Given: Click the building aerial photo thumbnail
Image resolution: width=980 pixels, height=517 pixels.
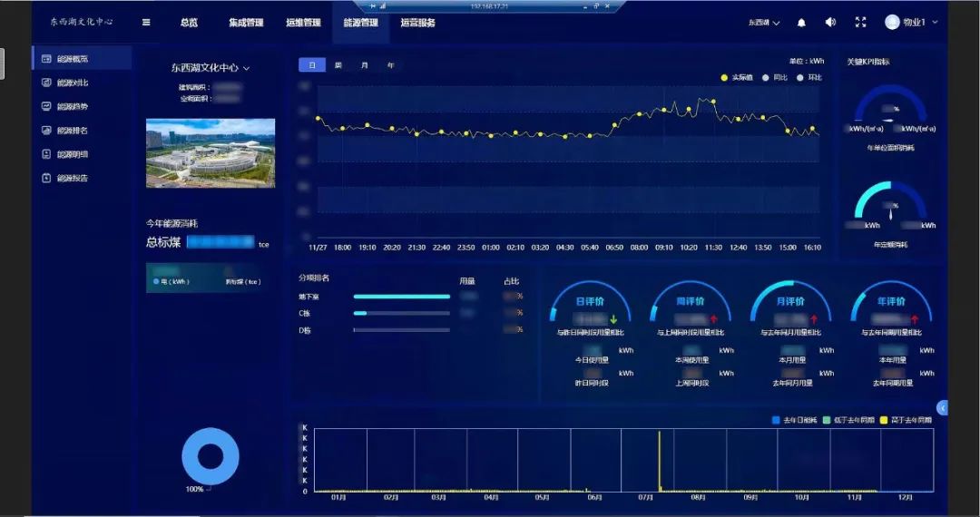Looking at the screenshot, I should coord(211,153).
